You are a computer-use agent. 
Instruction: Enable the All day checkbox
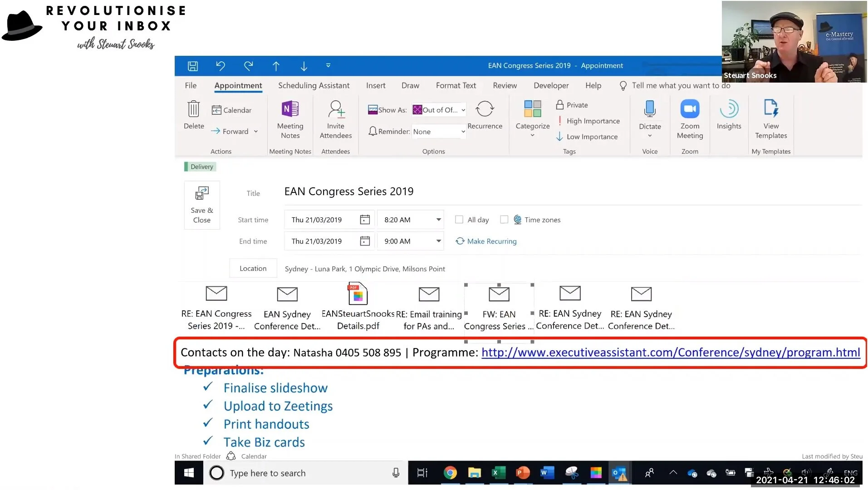tap(459, 220)
